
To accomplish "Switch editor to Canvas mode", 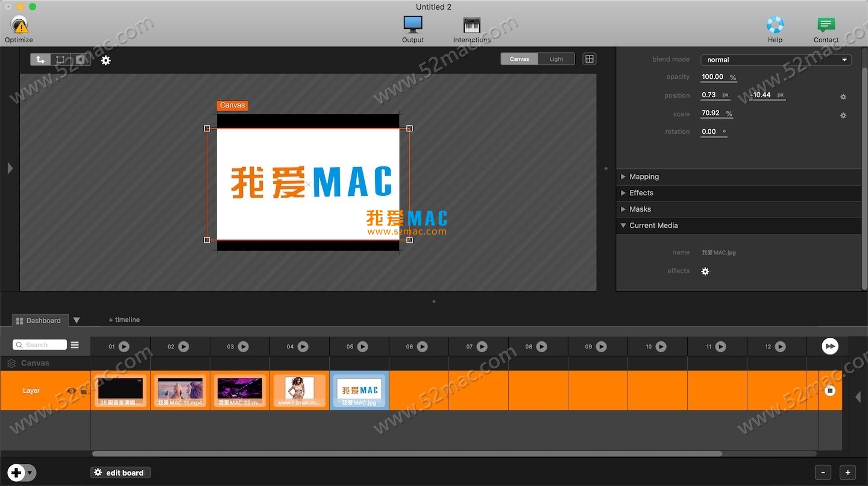I will [519, 59].
